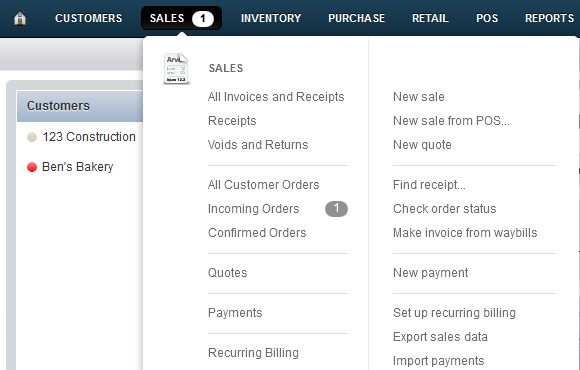Viewport: 580px width, 370px height.
Task: Open Voids and Returns
Action: (258, 145)
